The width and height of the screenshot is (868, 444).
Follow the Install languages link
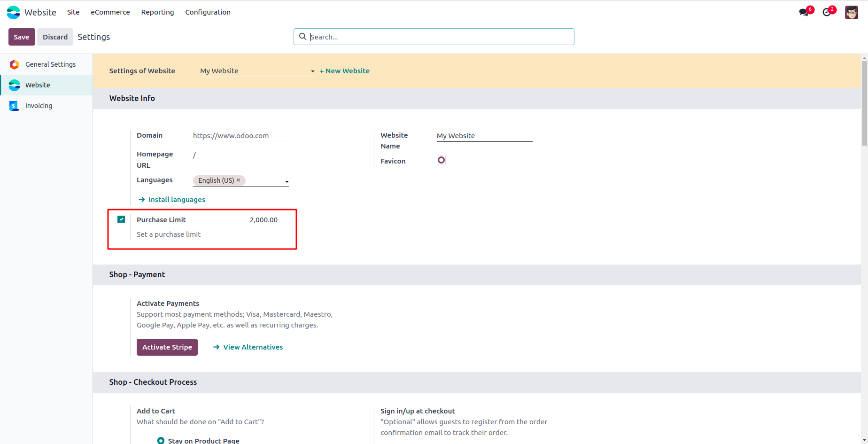177,200
